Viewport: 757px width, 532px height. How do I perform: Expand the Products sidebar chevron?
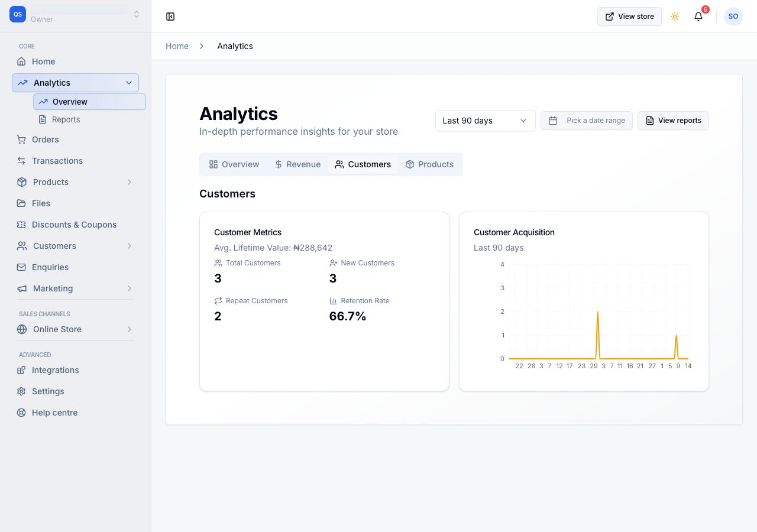coord(130,182)
